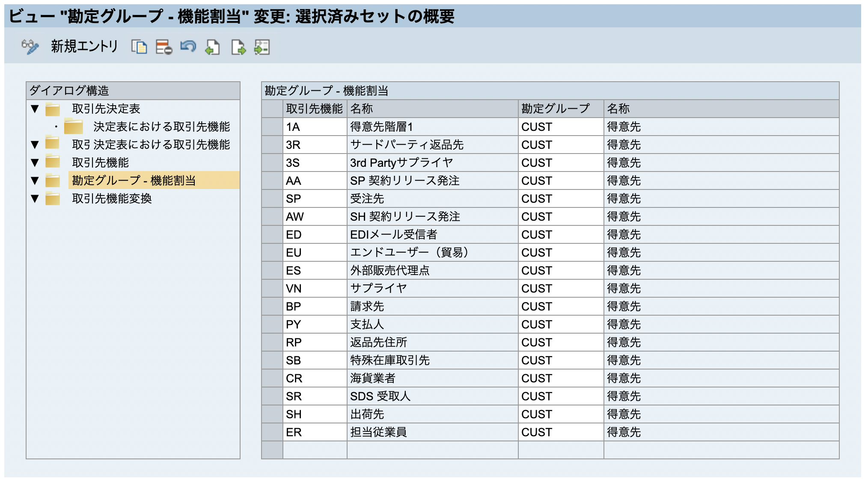Screen dimensions: 868x485
Task: Click the Delete entry toolbar icon
Action: [163, 47]
